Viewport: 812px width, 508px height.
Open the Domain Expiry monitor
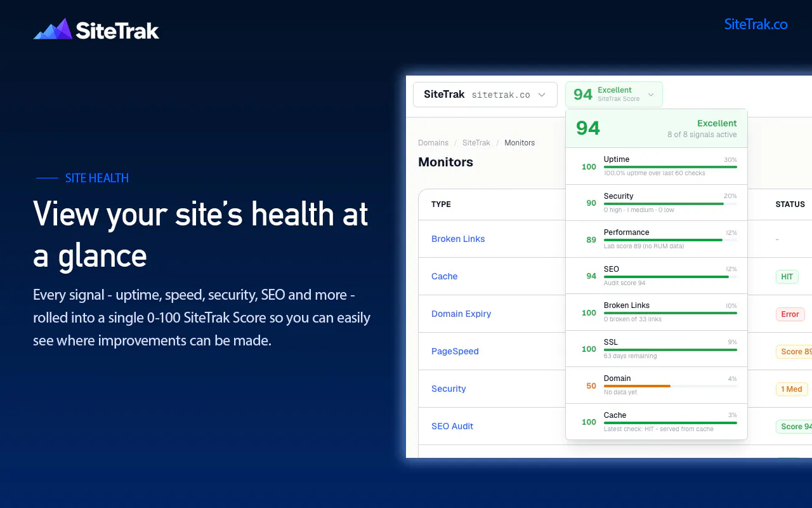(x=461, y=314)
